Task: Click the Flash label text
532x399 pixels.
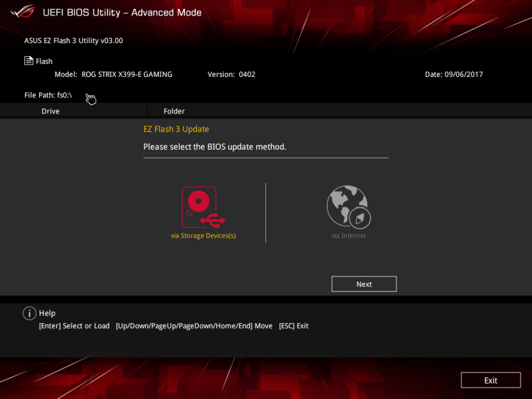Action: (x=44, y=61)
